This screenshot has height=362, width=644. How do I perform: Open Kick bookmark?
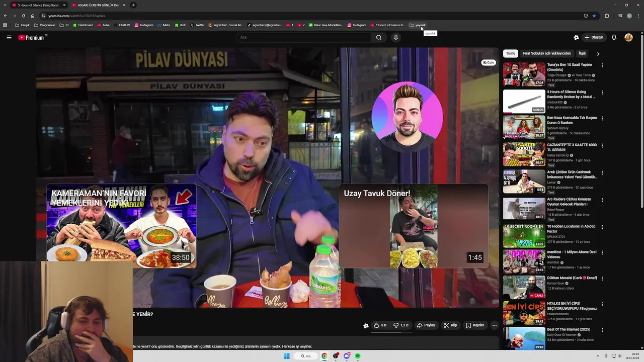(180, 25)
